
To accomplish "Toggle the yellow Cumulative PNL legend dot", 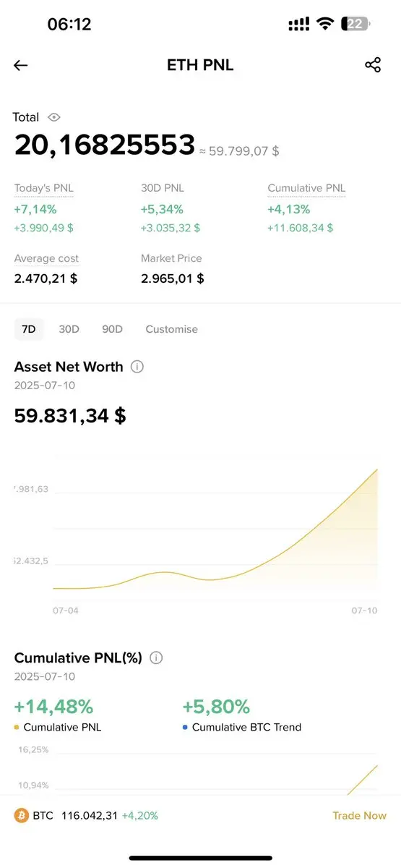I will click(x=17, y=728).
